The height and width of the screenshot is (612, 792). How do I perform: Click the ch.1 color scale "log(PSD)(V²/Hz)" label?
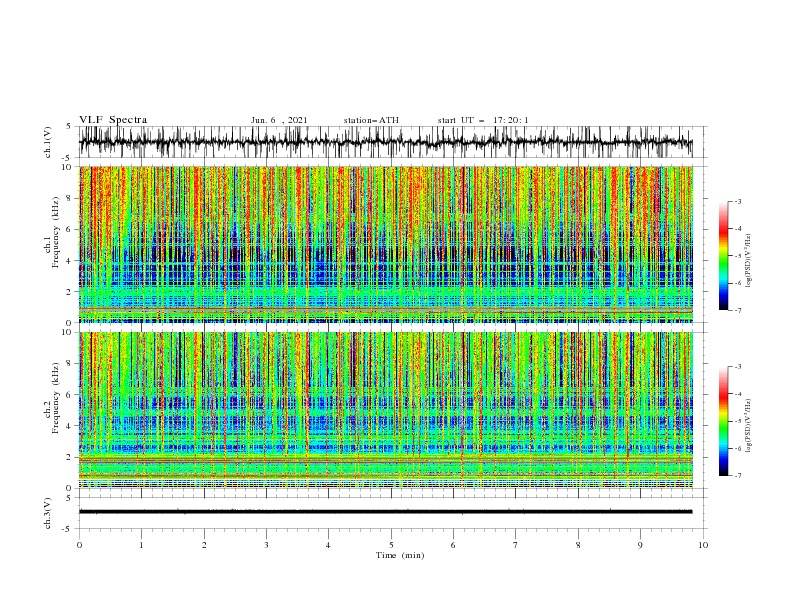pyautogui.click(x=748, y=261)
